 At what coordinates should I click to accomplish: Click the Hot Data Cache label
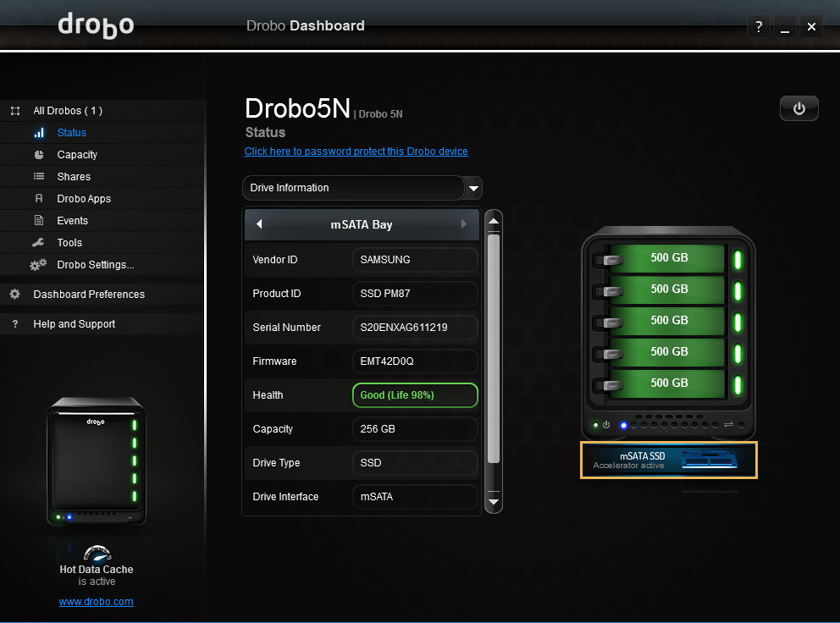97,570
